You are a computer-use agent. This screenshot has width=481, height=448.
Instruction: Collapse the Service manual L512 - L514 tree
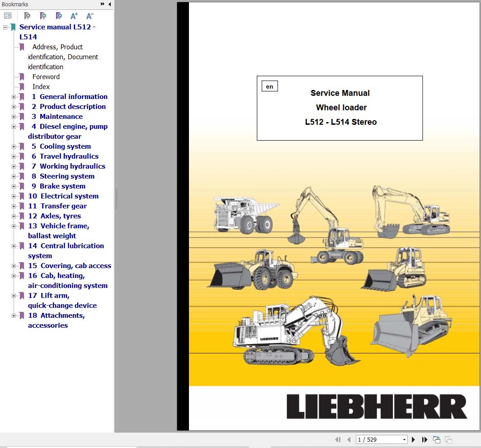coord(5,27)
